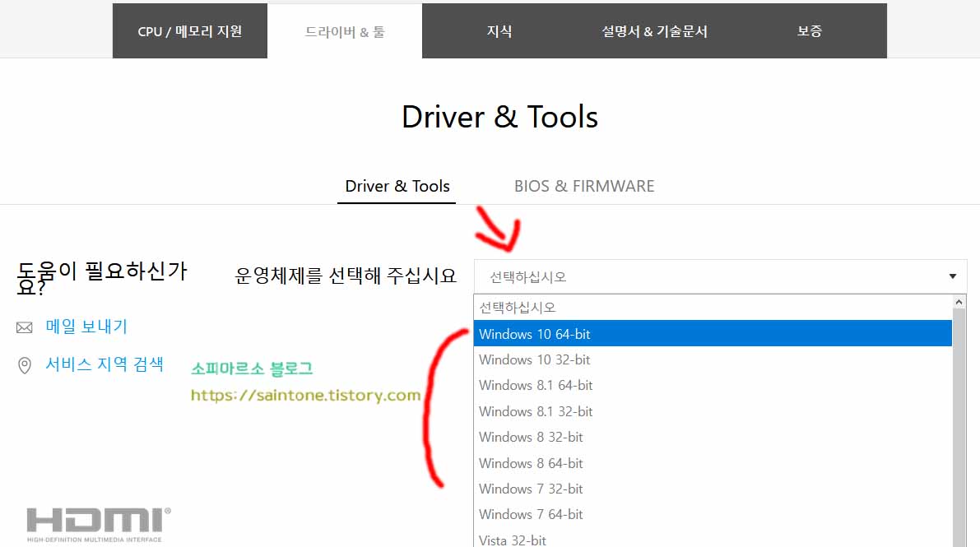Click the dropdown list scrollbar track

coord(959,429)
